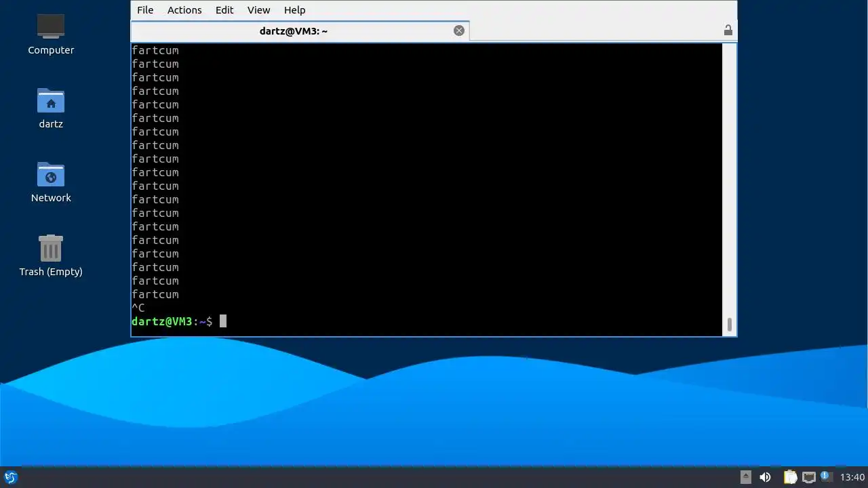Open the Edit menu
The image size is (868, 488).
[224, 10]
